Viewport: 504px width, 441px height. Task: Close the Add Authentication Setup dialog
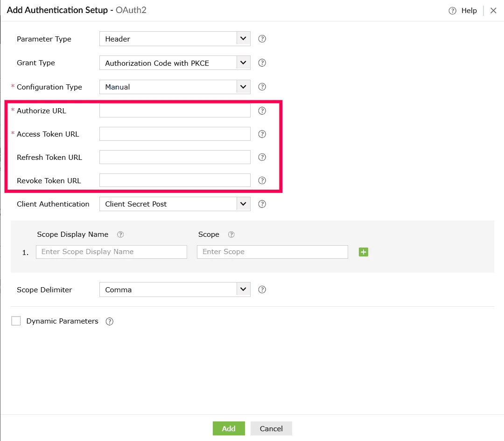pos(493,11)
